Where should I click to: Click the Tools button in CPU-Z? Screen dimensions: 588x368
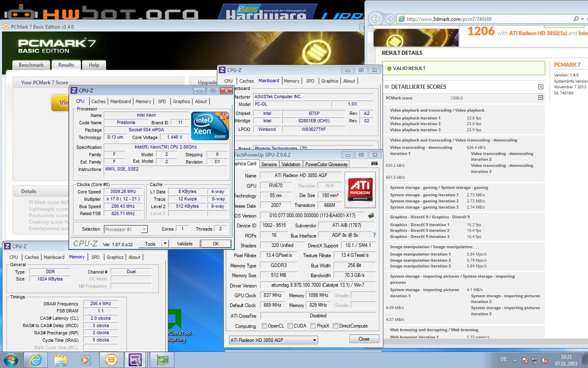tap(150, 244)
